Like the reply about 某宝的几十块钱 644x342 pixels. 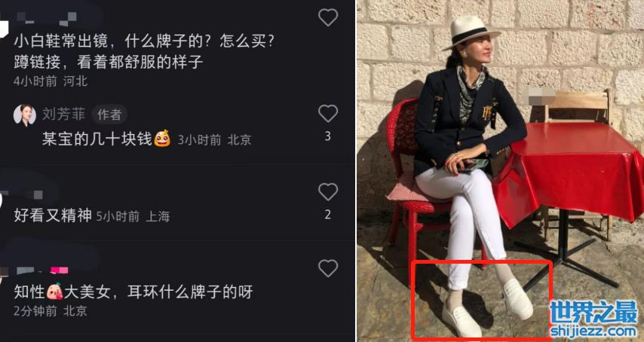pos(328,114)
